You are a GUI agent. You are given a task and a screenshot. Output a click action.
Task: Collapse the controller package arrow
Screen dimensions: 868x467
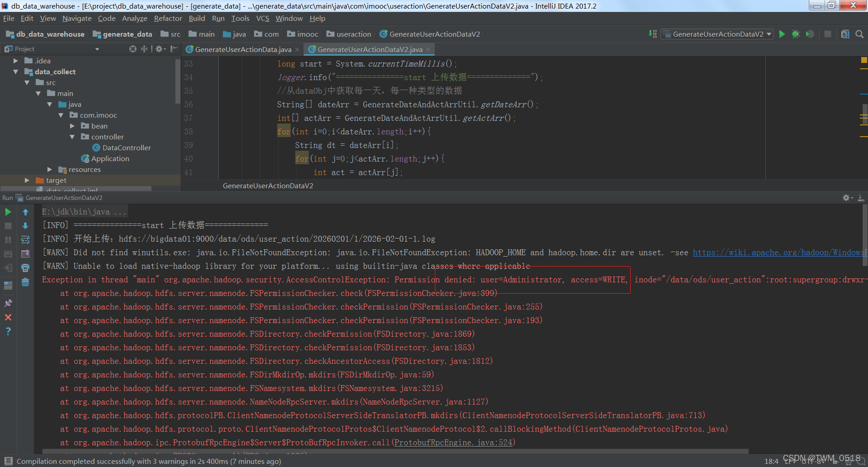click(x=72, y=137)
